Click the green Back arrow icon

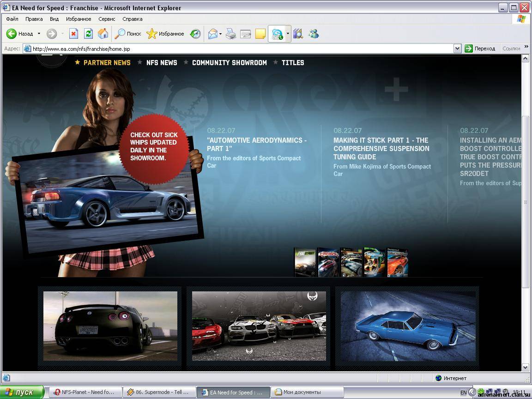coord(11,34)
